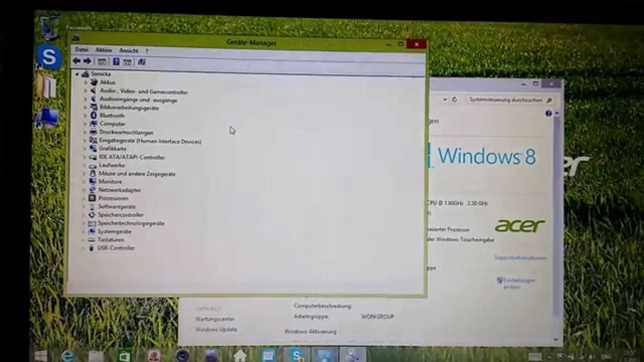Open the Wartungscenter link
This screenshot has width=644, height=362.
tap(215, 319)
